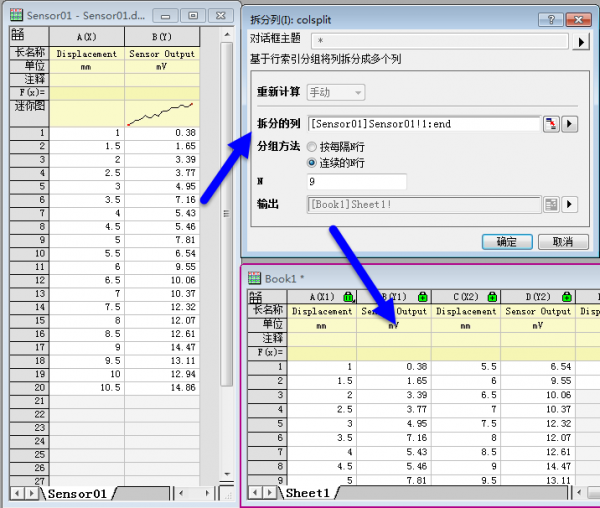Select the 按每隔N行 radio option
The width and height of the screenshot is (600, 508).
(x=313, y=146)
